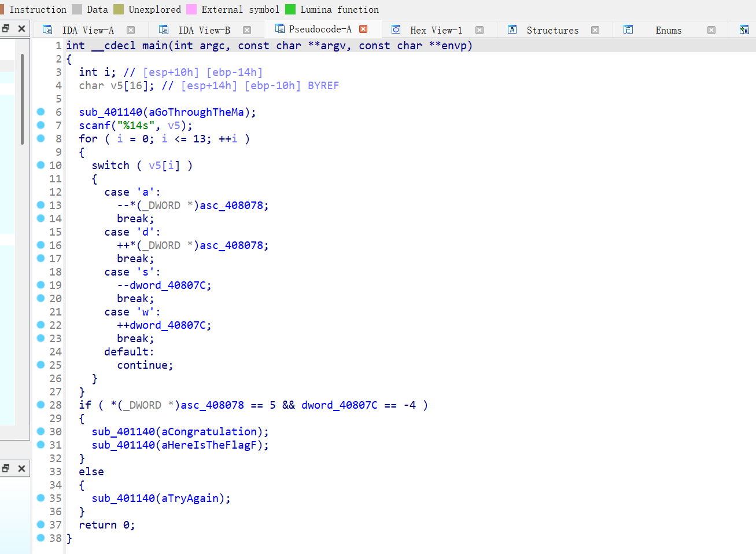The height and width of the screenshot is (554, 756).
Task: Toggle breakpoint dot on line 28
Action: pos(40,405)
